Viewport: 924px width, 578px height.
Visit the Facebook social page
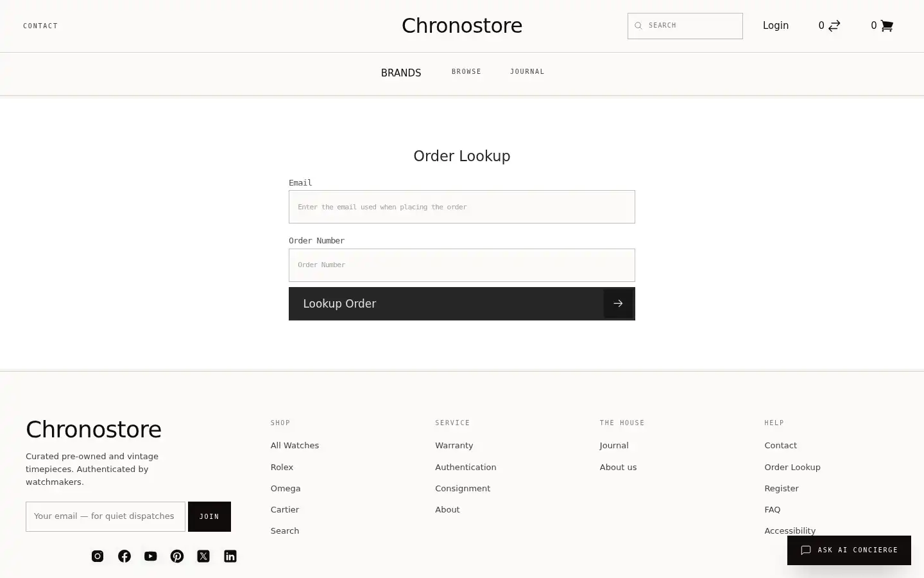click(124, 556)
